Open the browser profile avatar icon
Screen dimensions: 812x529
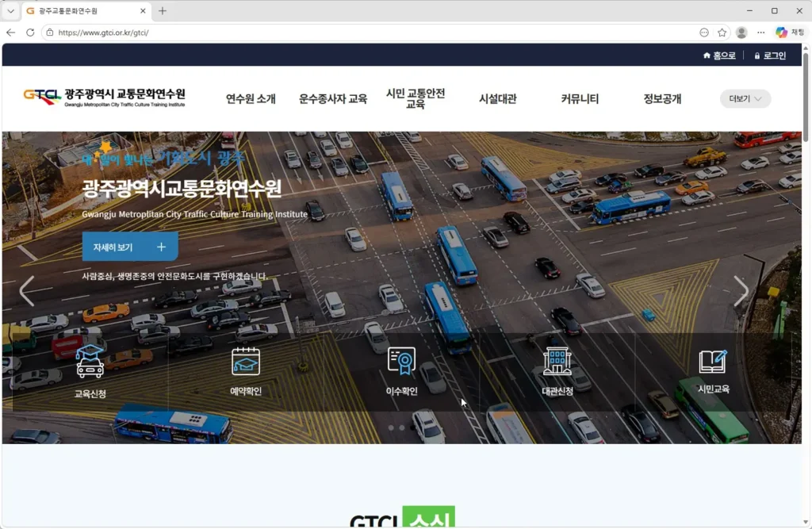tap(741, 33)
